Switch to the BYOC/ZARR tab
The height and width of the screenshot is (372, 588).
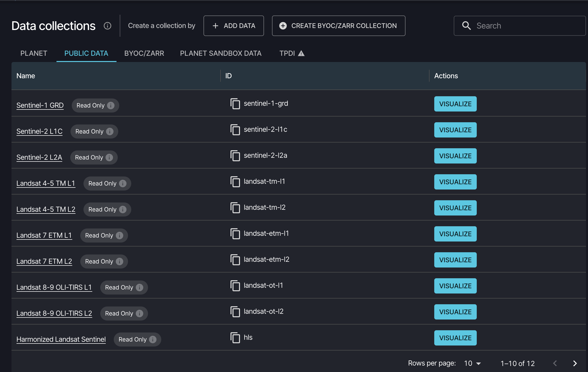[x=144, y=53]
